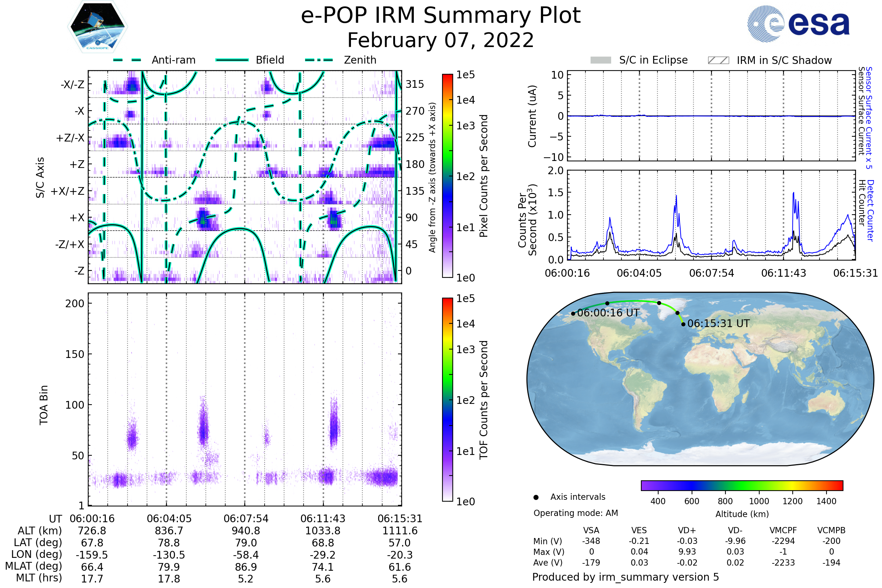Image resolution: width=882 pixels, height=588 pixels.
Task: Click the VMCPF column header in voltage table
Action: [783, 530]
